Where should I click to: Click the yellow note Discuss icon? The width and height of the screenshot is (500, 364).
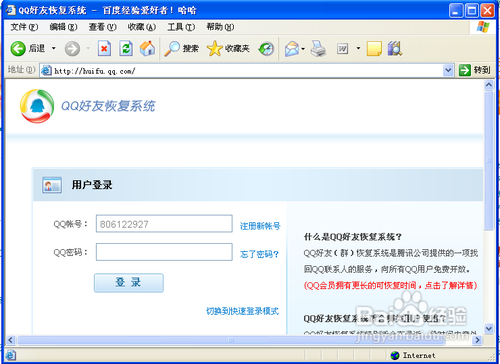[374, 49]
